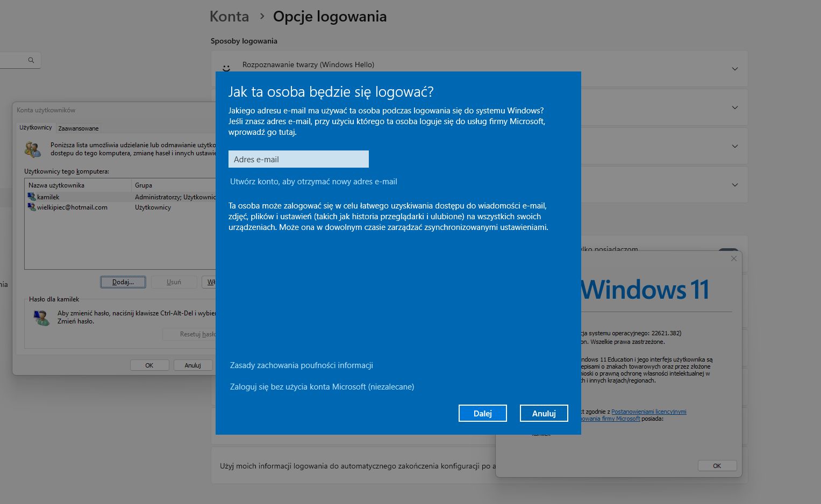Click Anuluj in Konta użytkowników window
The width and height of the screenshot is (821, 504).
click(192, 365)
